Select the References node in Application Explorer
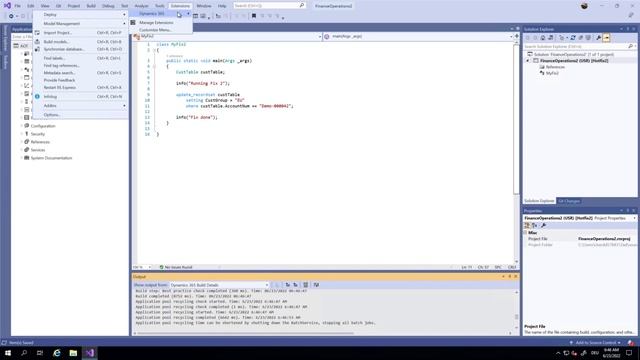Screen dimensions: 640x360 point(40,142)
